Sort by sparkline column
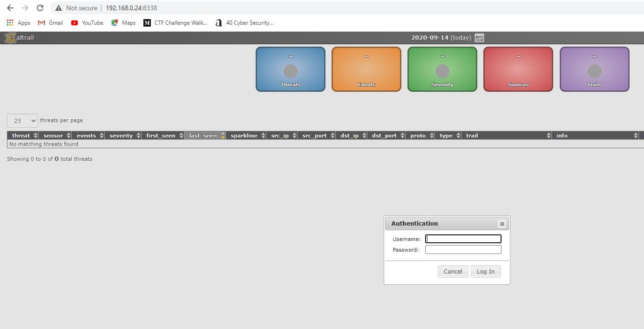644x329 pixels. tap(246, 136)
